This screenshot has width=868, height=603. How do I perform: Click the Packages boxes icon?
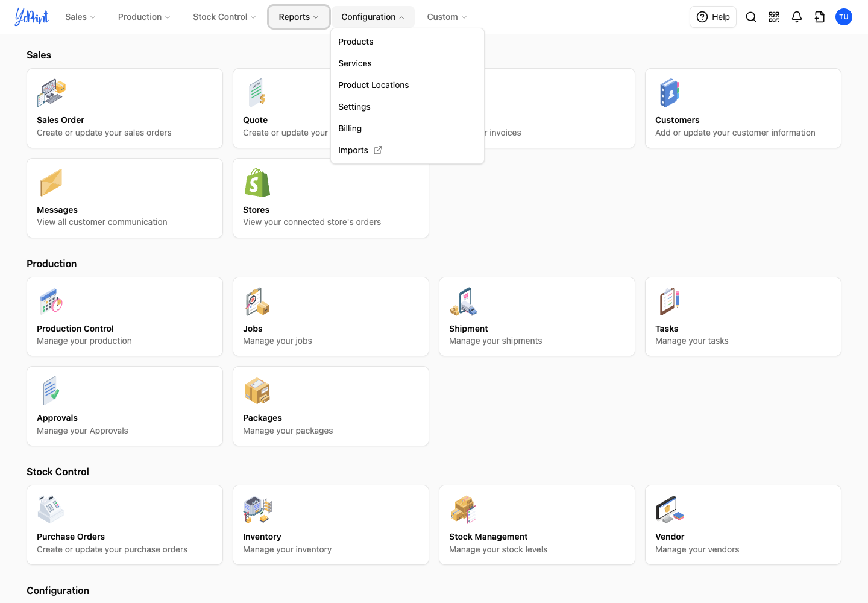point(257,391)
